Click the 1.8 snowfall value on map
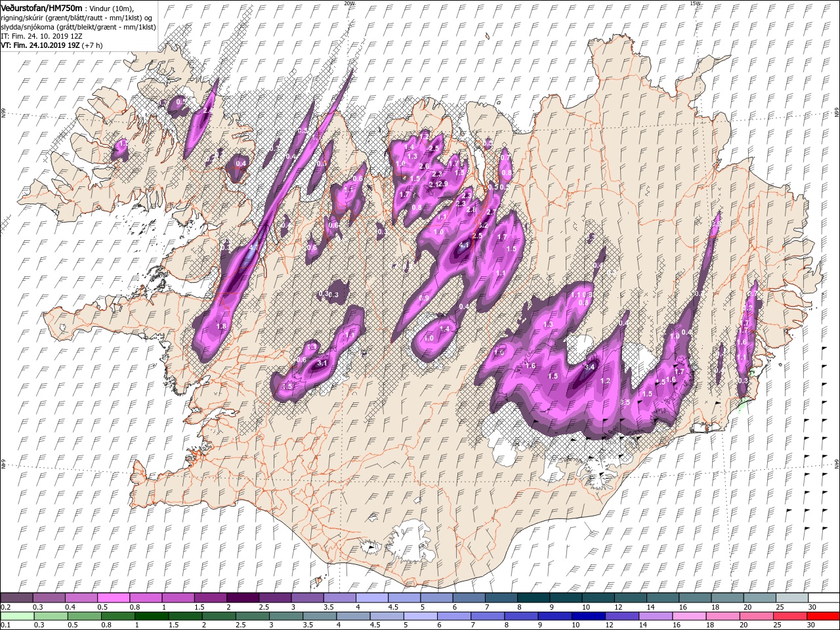This screenshot has height=630, width=840. coord(221,326)
